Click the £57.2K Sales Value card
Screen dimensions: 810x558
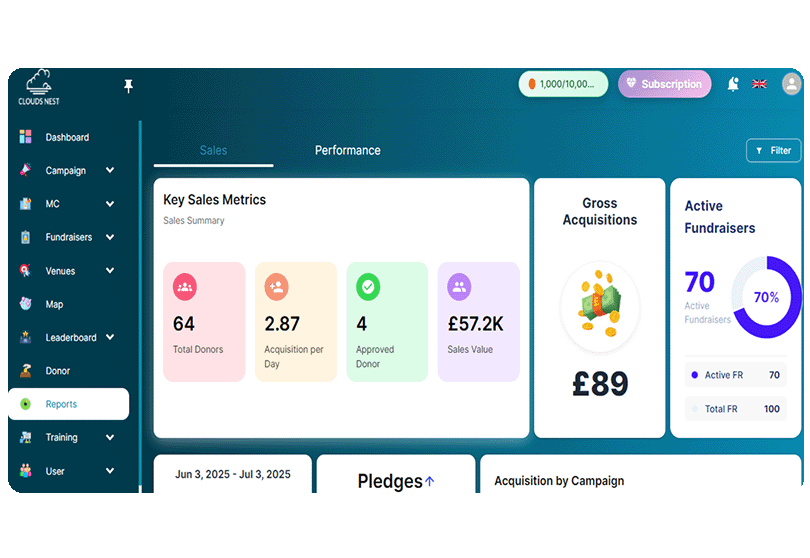479,322
